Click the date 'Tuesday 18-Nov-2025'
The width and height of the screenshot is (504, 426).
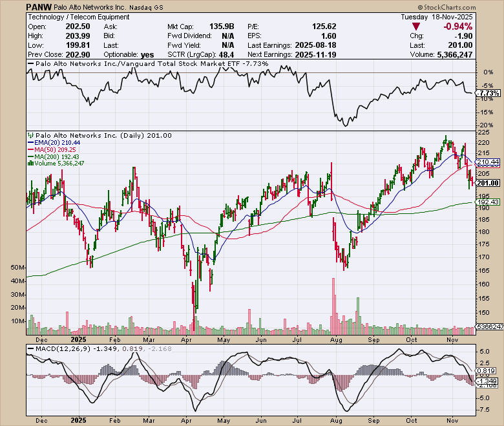click(437, 17)
